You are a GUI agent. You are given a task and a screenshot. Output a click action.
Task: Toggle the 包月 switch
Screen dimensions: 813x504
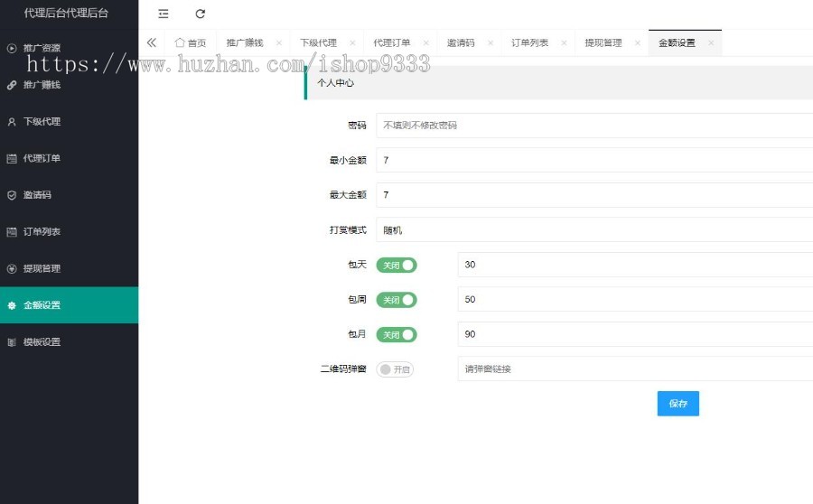pyautogui.click(x=397, y=334)
